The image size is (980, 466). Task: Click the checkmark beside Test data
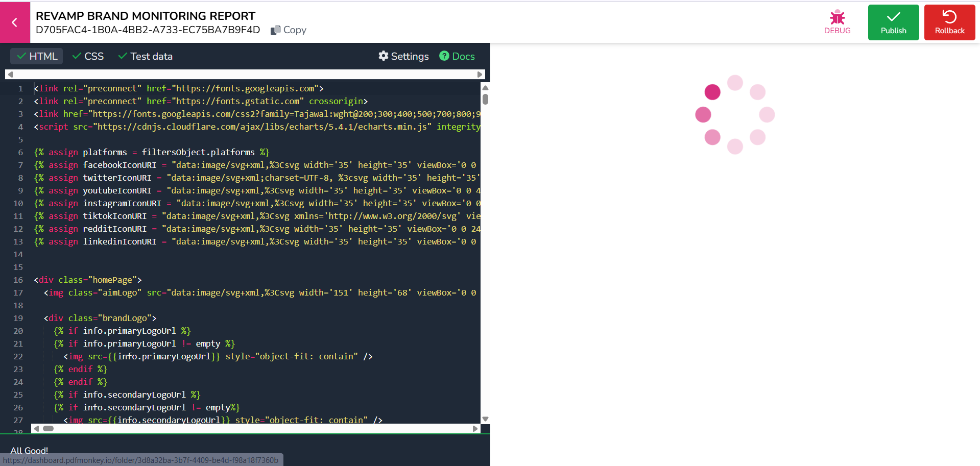click(122, 56)
